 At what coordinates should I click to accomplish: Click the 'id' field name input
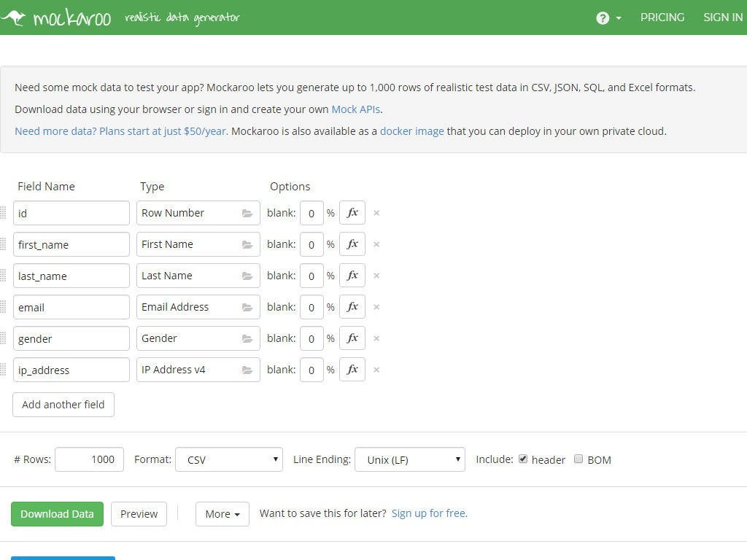[71, 213]
